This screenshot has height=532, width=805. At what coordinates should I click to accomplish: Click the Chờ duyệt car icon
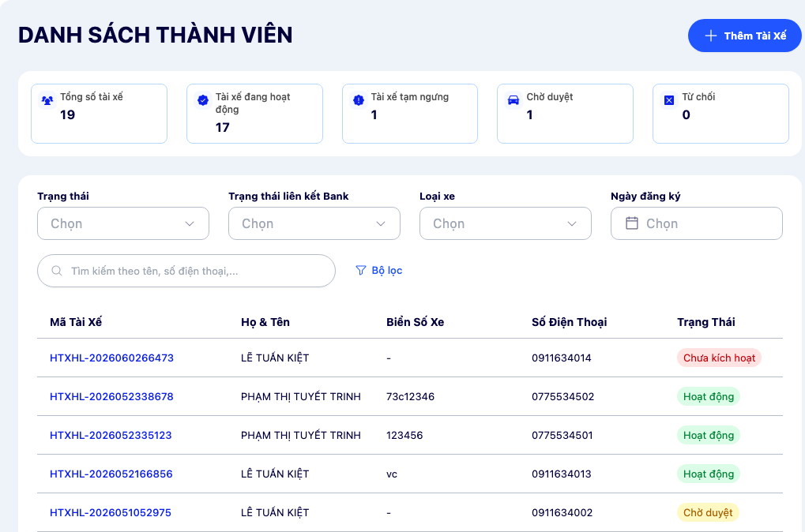(x=513, y=100)
